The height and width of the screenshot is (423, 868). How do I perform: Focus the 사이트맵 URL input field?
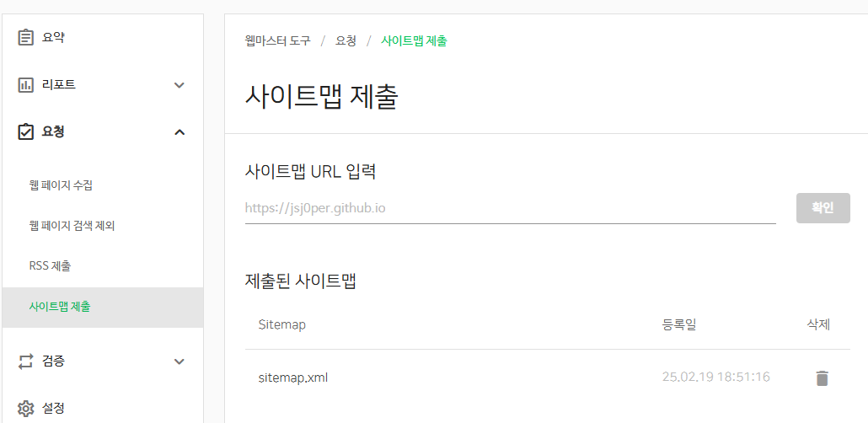(x=511, y=208)
